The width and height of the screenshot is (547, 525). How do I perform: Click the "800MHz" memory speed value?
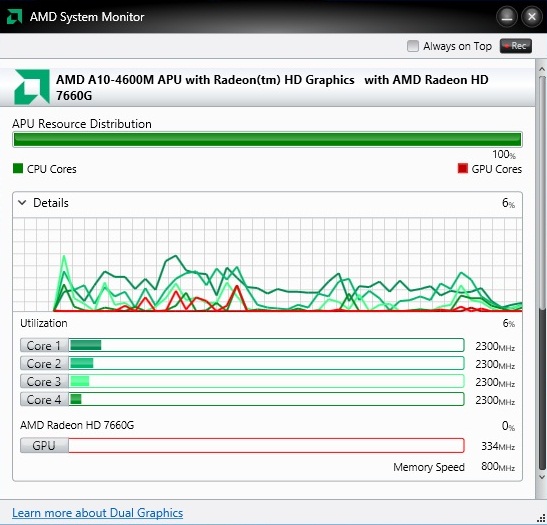498,467
